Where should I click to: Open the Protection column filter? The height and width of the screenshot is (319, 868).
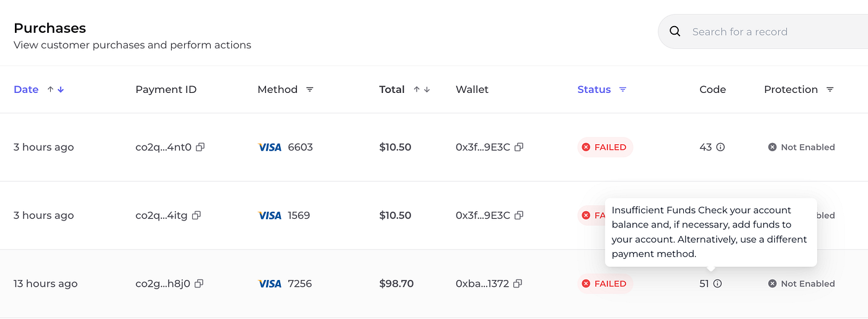click(830, 90)
